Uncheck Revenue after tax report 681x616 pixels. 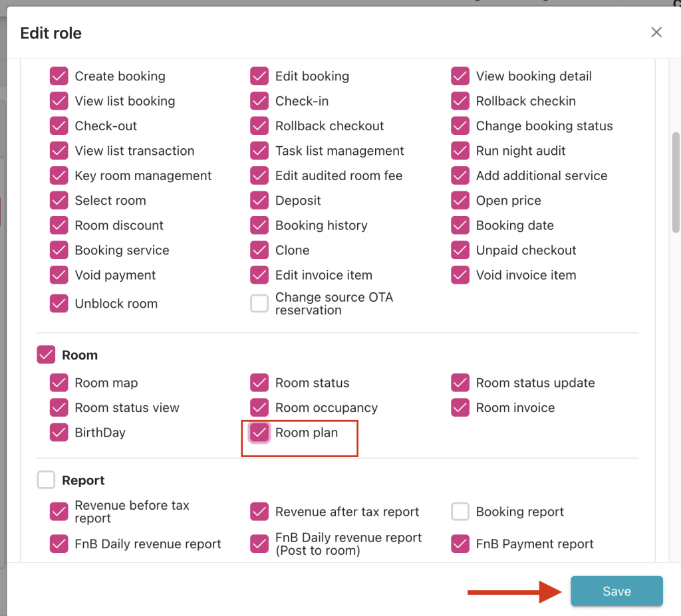pos(259,512)
